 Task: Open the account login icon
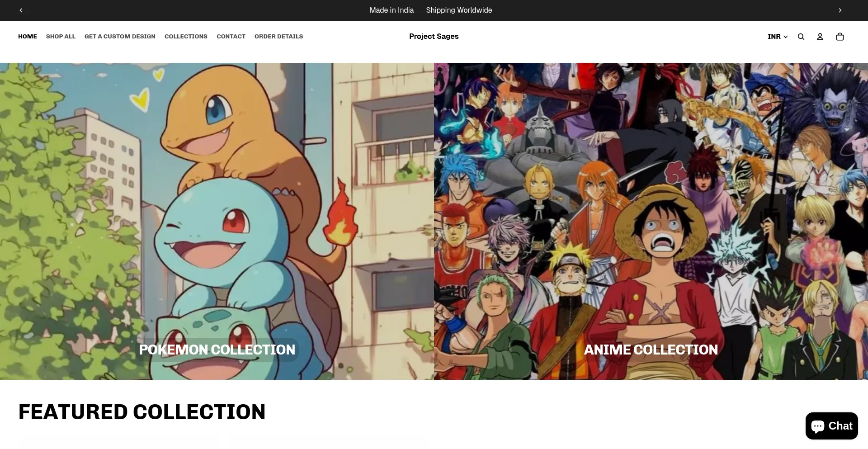pyautogui.click(x=820, y=37)
